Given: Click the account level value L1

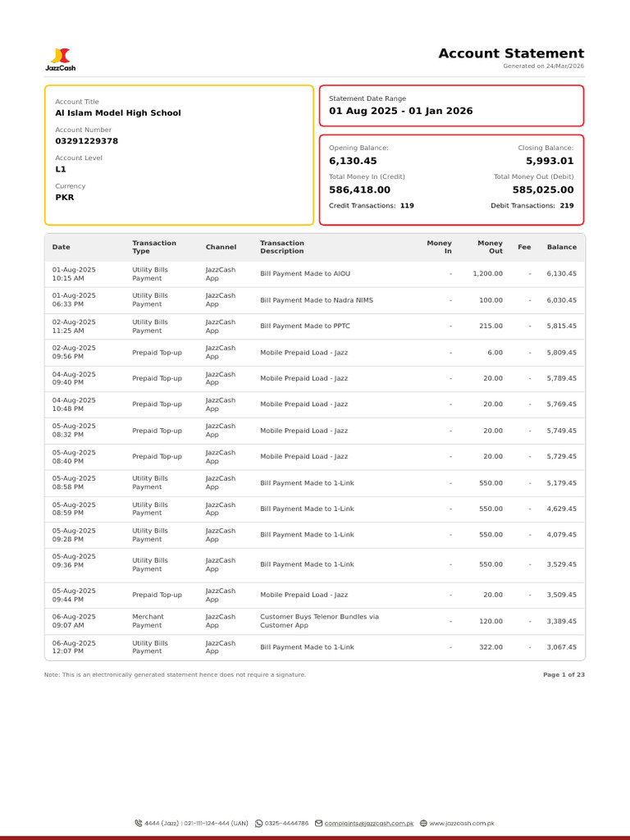Looking at the screenshot, I should tap(61, 169).
